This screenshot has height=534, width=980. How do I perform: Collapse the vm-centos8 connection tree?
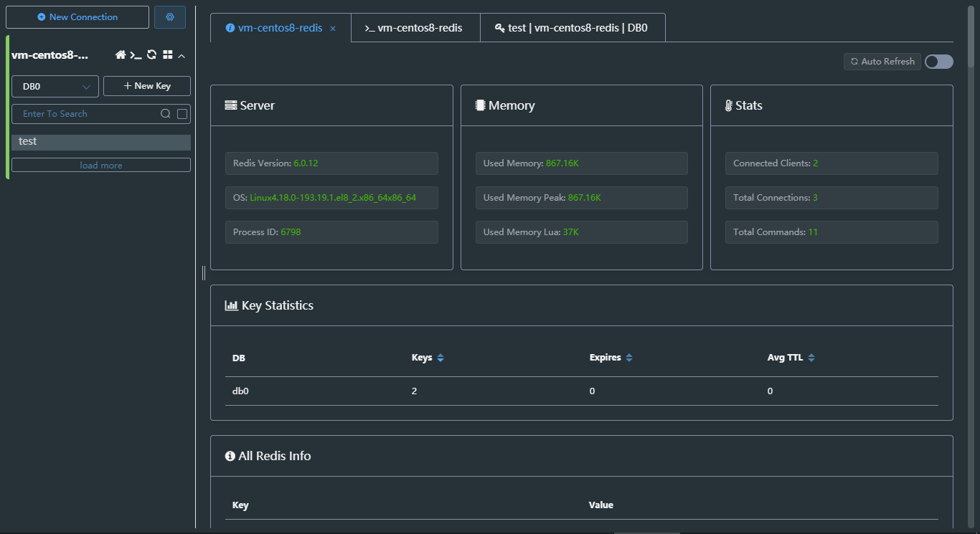pos(182,56)
